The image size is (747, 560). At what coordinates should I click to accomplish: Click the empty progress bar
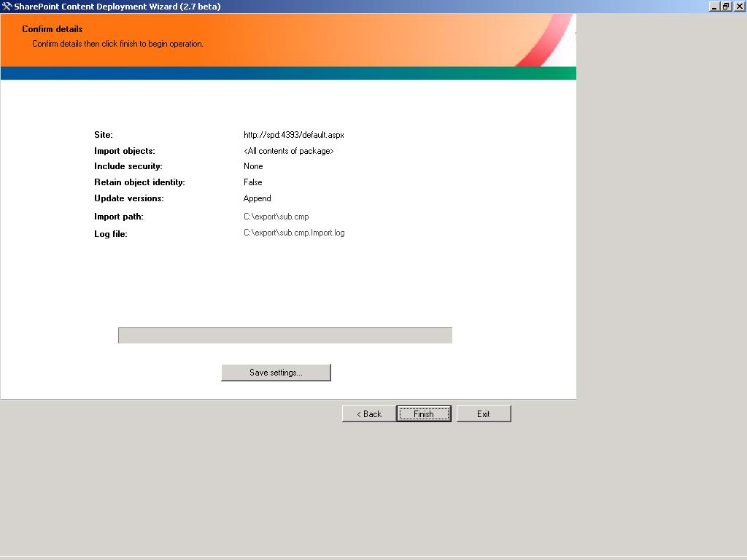(x=285, y=335)
